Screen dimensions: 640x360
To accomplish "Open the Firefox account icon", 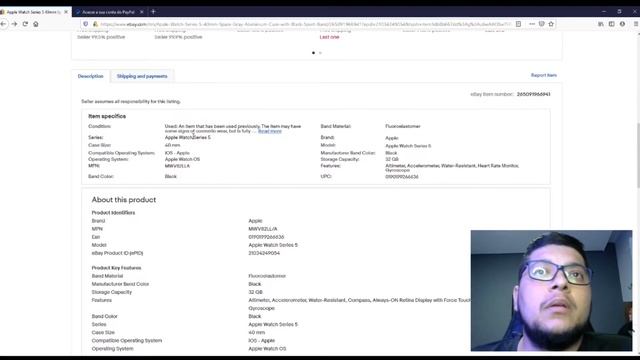I will (x=622, y=24).
